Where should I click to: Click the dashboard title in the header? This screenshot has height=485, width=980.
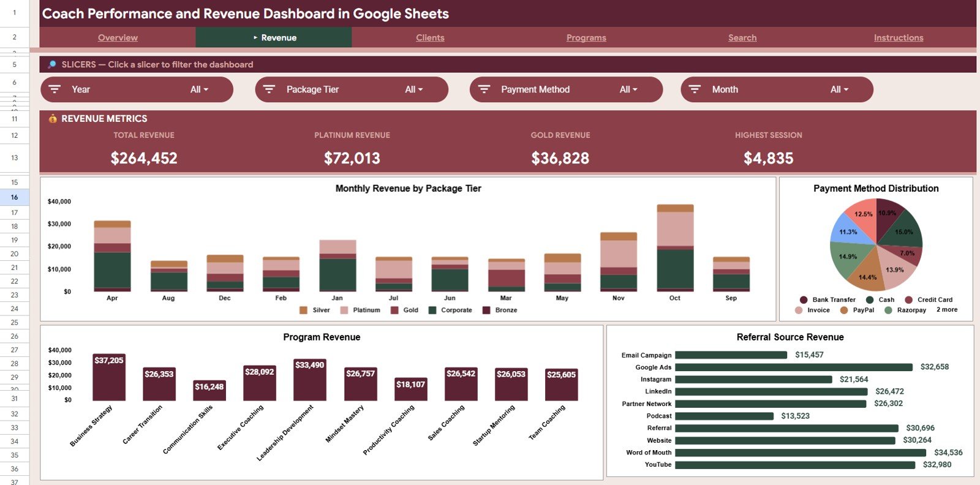pos(246,13)
